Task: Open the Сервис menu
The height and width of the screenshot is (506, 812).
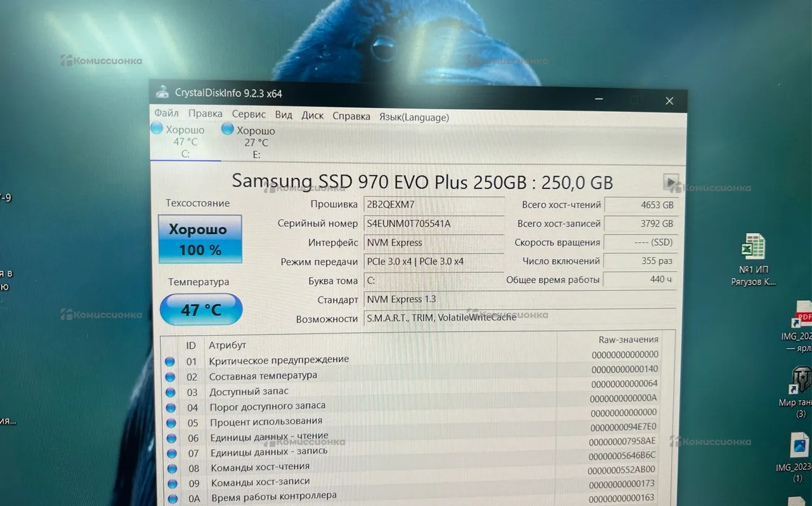Action: point(249,114)
